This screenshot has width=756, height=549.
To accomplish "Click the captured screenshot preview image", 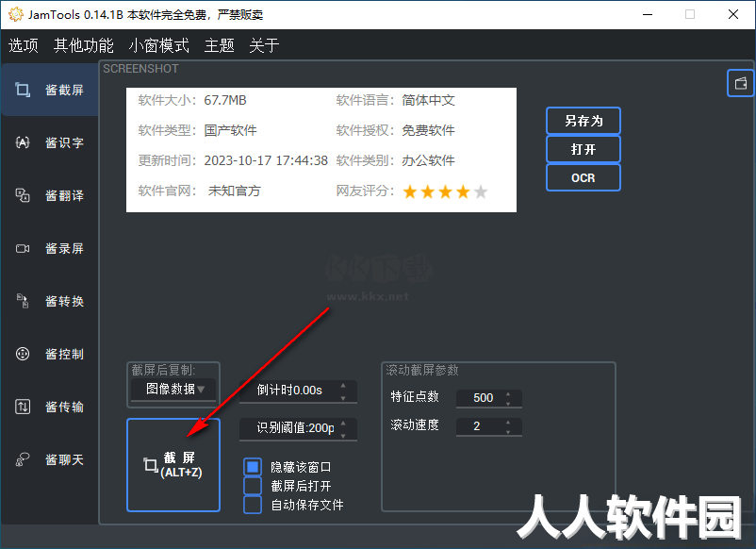I will [x=321, y=150].
